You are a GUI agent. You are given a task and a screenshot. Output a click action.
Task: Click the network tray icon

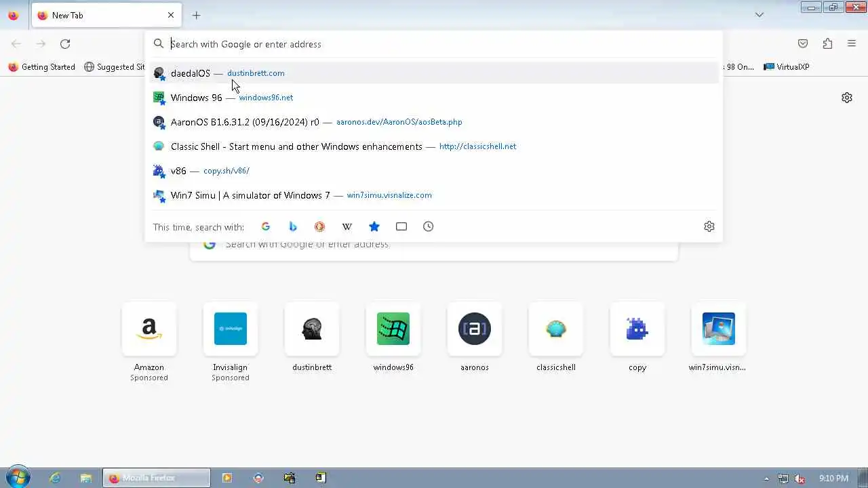pos(783,479)
